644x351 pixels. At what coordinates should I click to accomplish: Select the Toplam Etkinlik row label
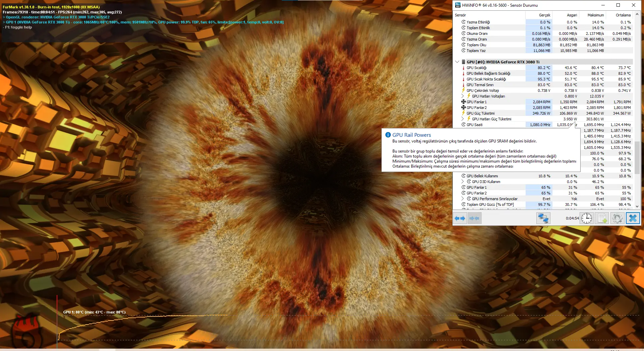coord(478,28)
